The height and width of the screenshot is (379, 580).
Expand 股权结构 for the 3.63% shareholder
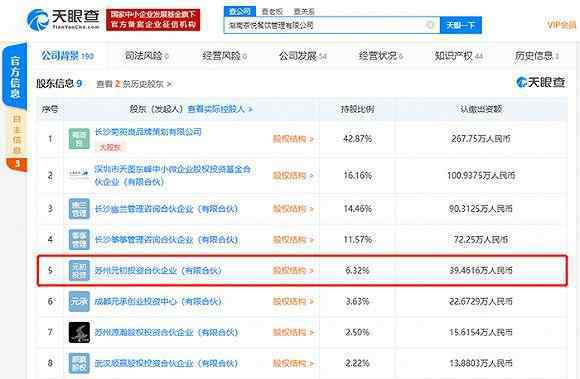(x=293, y=301)
